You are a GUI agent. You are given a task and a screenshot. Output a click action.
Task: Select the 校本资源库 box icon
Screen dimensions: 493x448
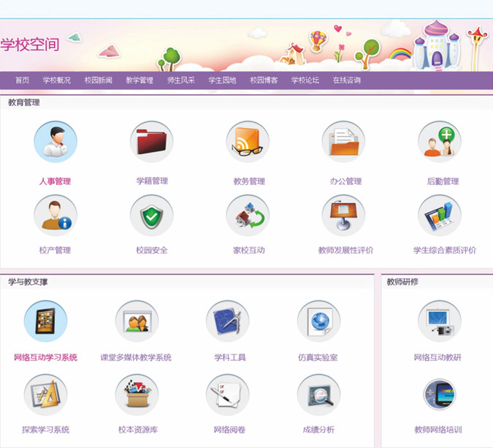[137, 395]
